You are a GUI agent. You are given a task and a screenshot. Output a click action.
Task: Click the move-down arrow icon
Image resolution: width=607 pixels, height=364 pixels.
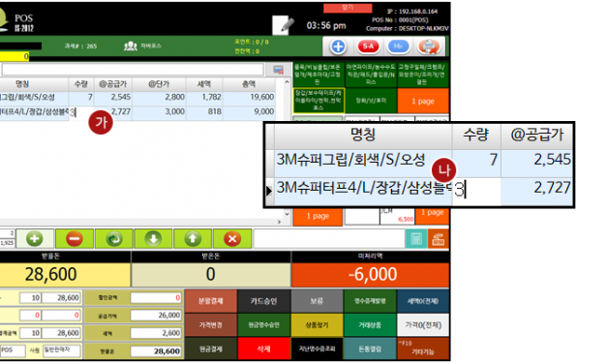pyautogui.click(x=153, y=238)
